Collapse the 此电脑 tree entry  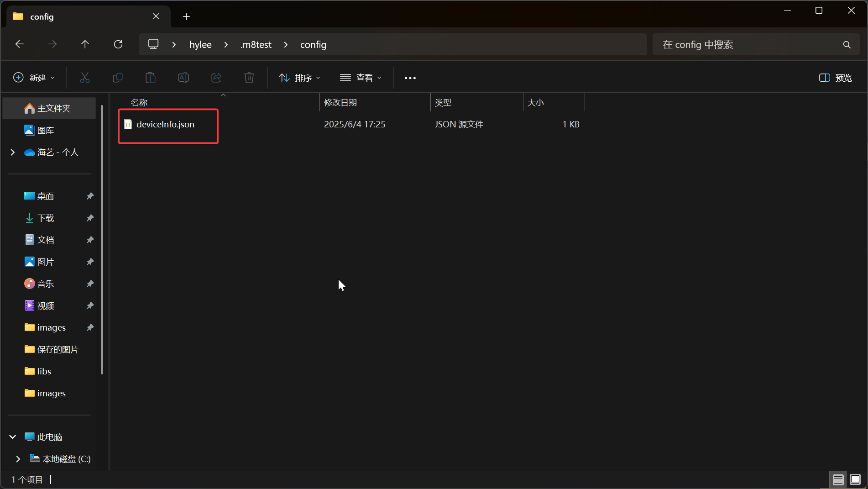click(12, 436)
